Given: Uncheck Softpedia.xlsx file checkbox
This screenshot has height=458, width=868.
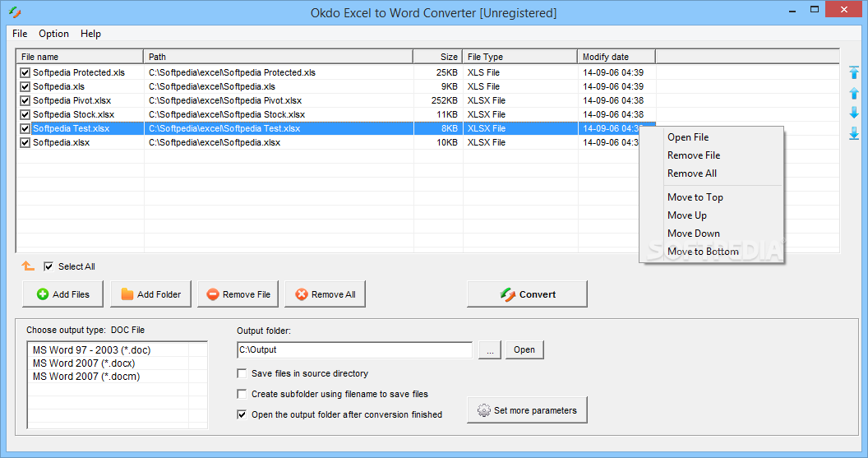Looking at the screenshot, I should pos(25,142).
